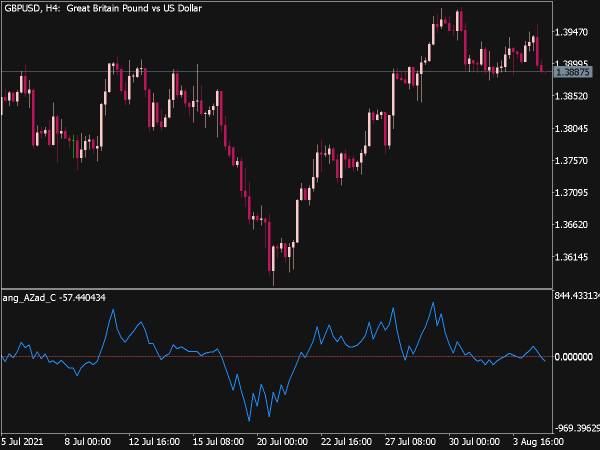Click the 844.43 indicator maximum label

coord(577,296)
